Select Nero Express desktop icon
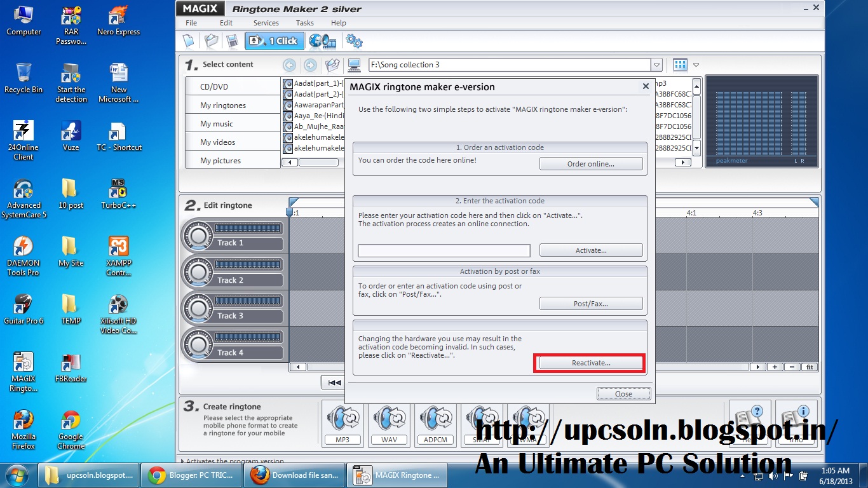 click(118, 22)
